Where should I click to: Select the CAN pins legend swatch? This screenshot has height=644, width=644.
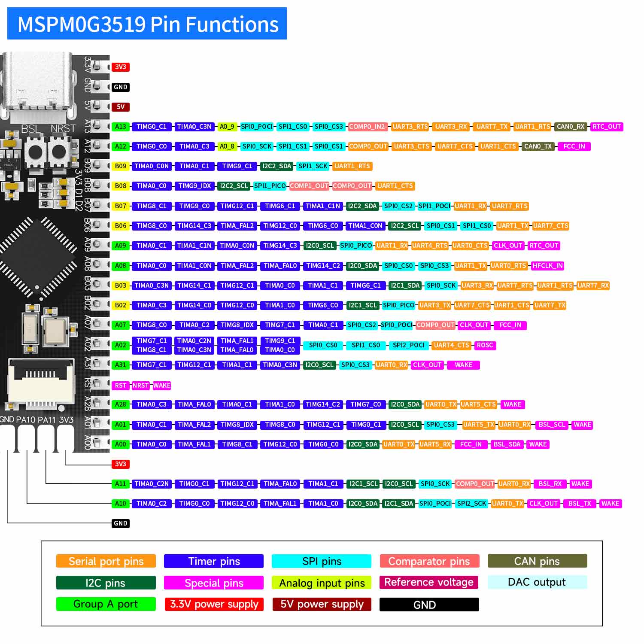(537, 561)
